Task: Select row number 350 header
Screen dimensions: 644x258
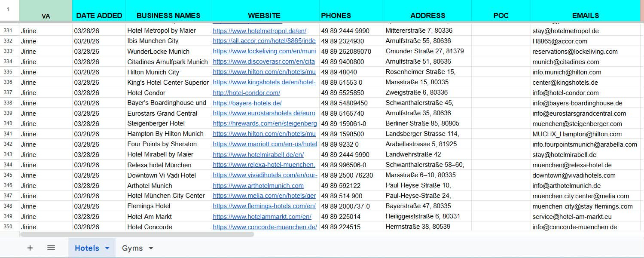Action: 9,227
